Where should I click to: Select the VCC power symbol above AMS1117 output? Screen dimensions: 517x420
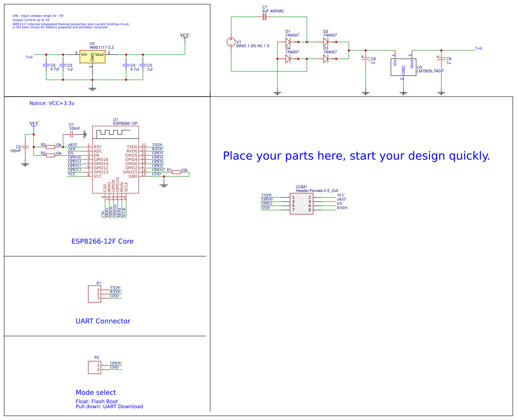185,37
